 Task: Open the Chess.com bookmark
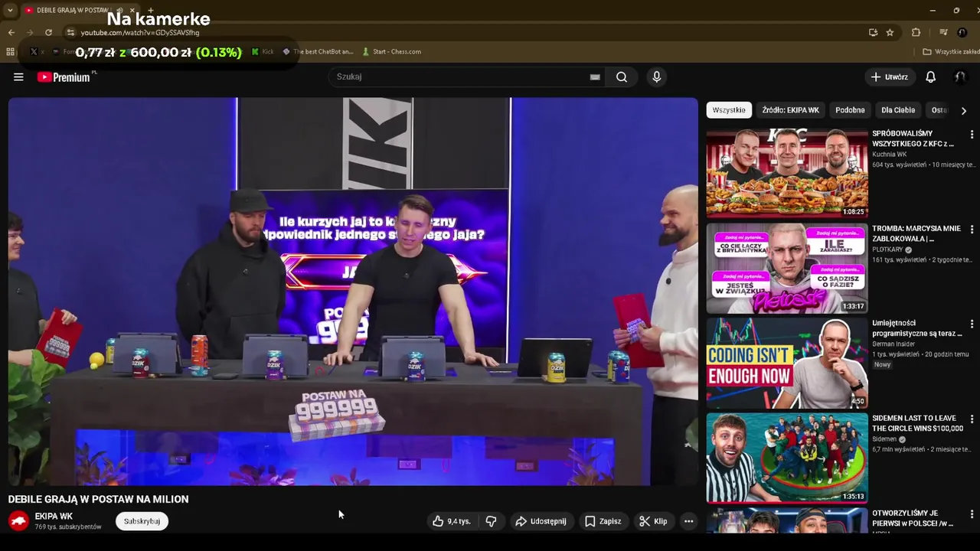391,52
